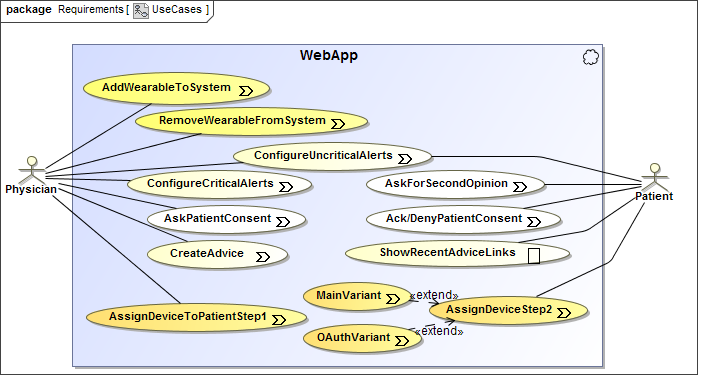Click the arrow icon on Ack/DenyPatientConsent

pyautogui.click(x=534, y=222)
